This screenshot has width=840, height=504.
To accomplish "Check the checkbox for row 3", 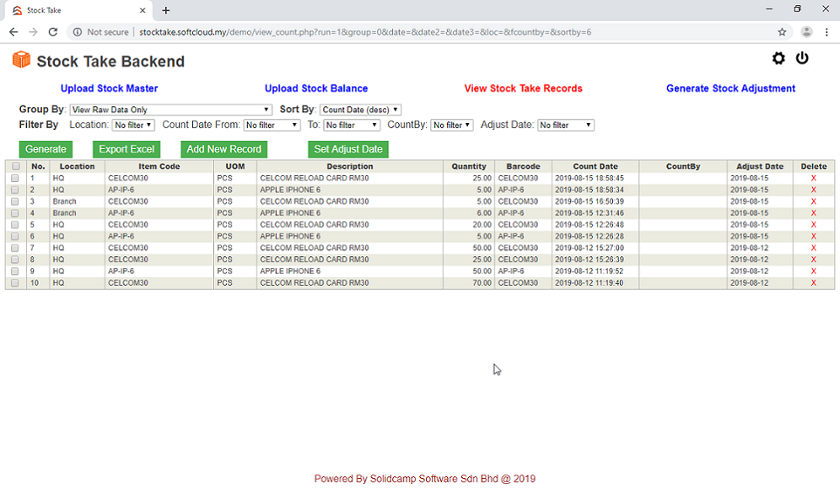I will (15, 202).
